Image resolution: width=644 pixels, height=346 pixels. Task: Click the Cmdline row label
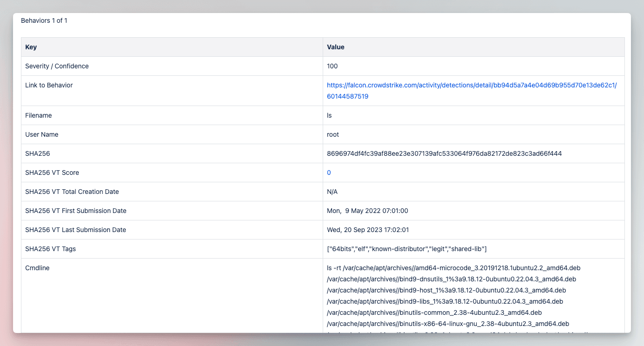37,268
